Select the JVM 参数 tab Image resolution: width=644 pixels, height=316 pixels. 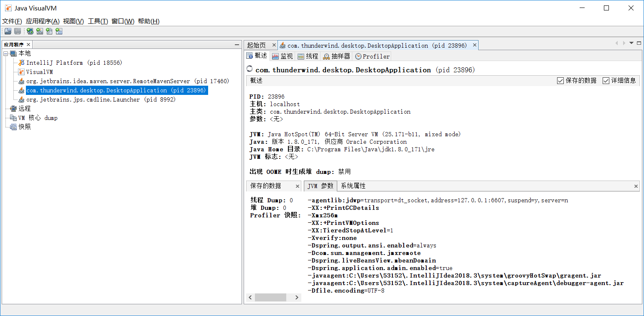321,186
